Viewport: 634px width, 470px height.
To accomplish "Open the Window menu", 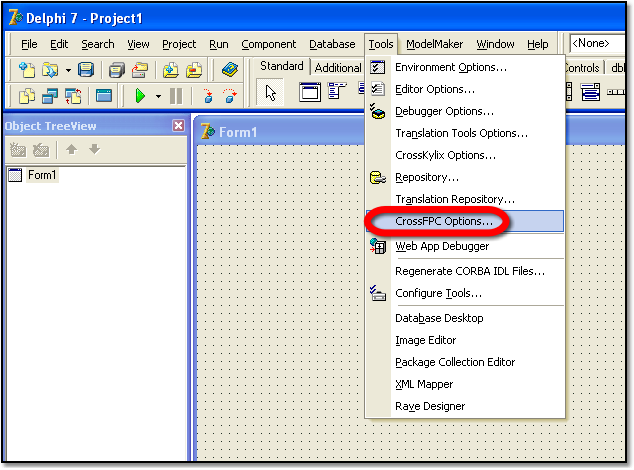I will pos(495,44).
